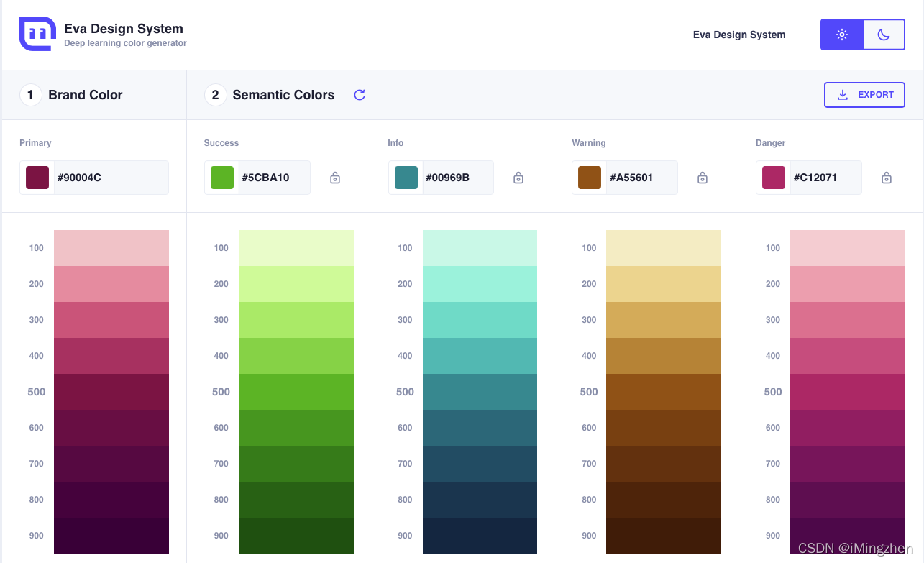Edit the Warning hex field #A55601
924x563 pixels.
point(642,178)
